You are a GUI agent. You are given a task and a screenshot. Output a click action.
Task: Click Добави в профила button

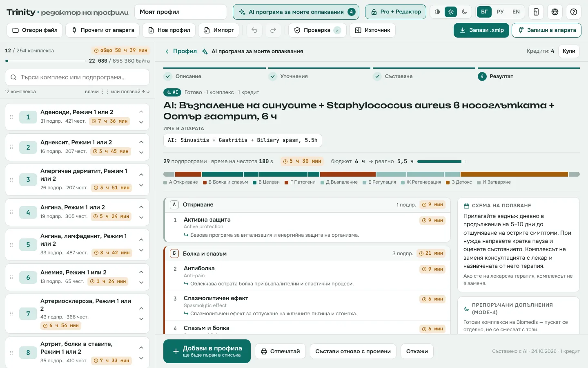[x=207, y=351]
